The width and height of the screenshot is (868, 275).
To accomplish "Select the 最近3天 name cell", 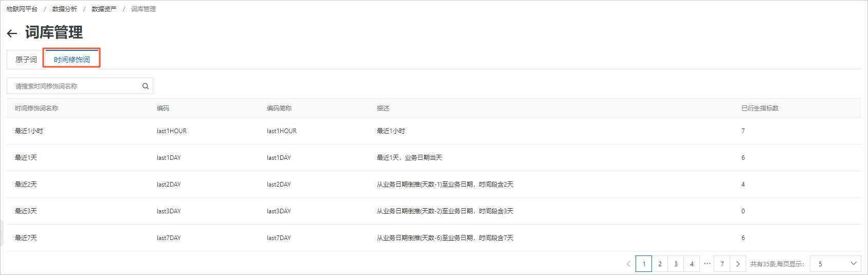I will pyautogui.click(x=26, y=211).
